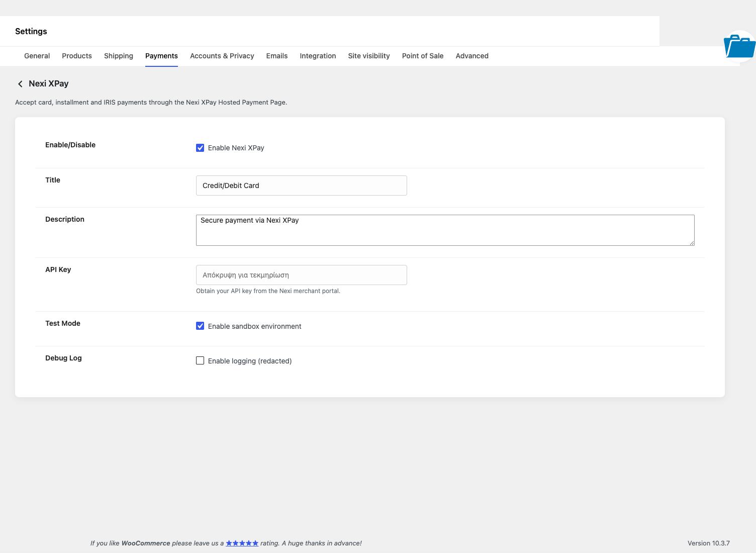Image resolution: width=756 pixels, height=553 pixels.
Task: Switch to the General tab
Action: click(x=37, y=56)
